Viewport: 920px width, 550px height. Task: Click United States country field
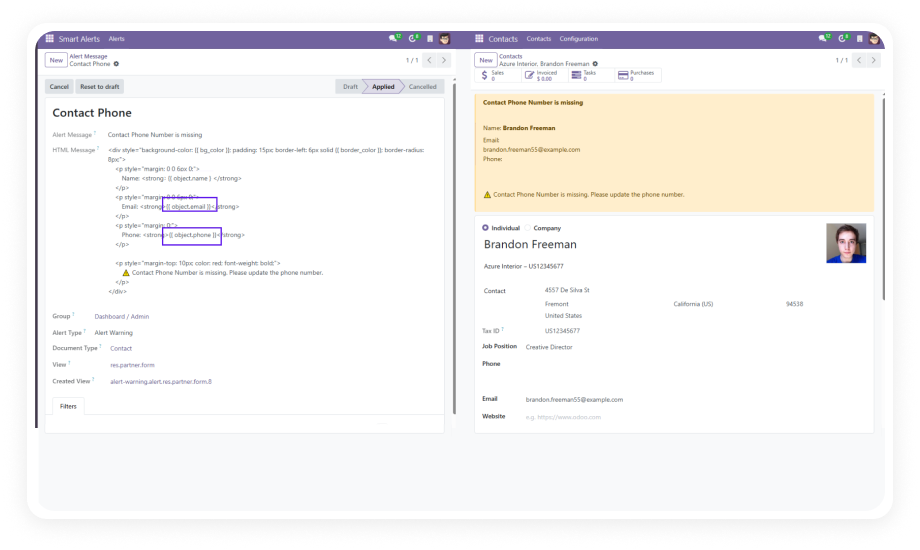click(x=563, y=316)
